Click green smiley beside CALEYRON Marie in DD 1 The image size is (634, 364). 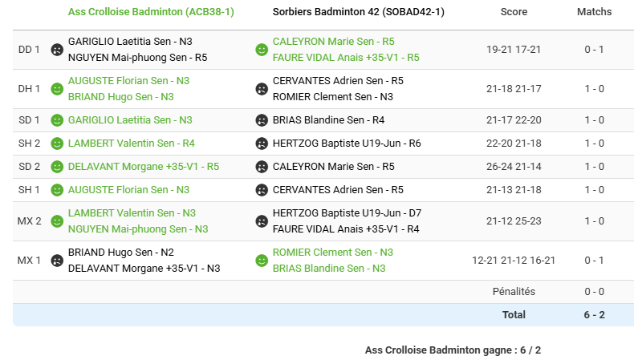point(262,50)
